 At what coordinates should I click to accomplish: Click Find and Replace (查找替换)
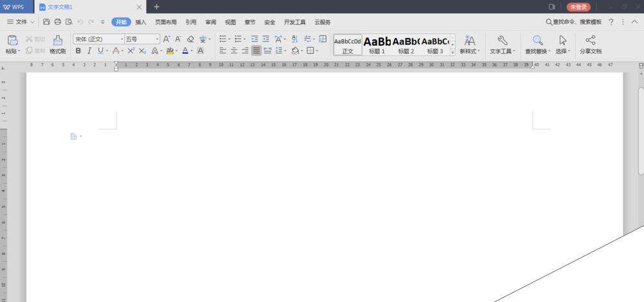pyautogui.click(x=538, y=45)
